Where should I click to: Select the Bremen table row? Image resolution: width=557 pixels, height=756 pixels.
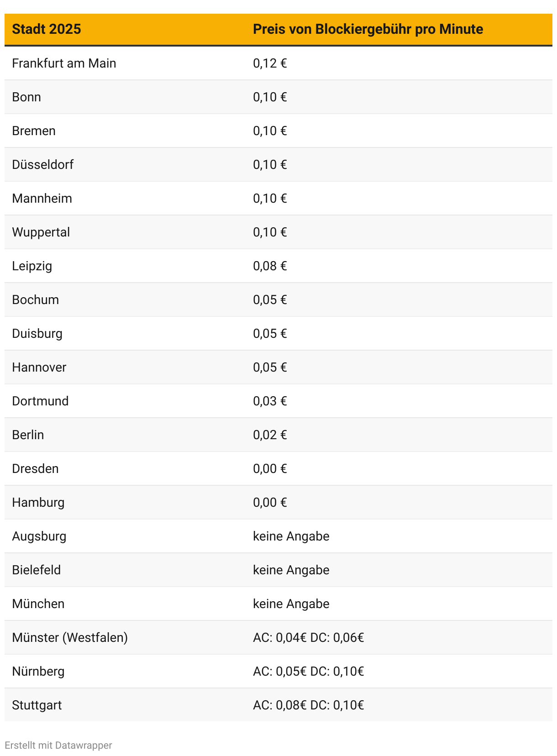(x=278, y=131)
